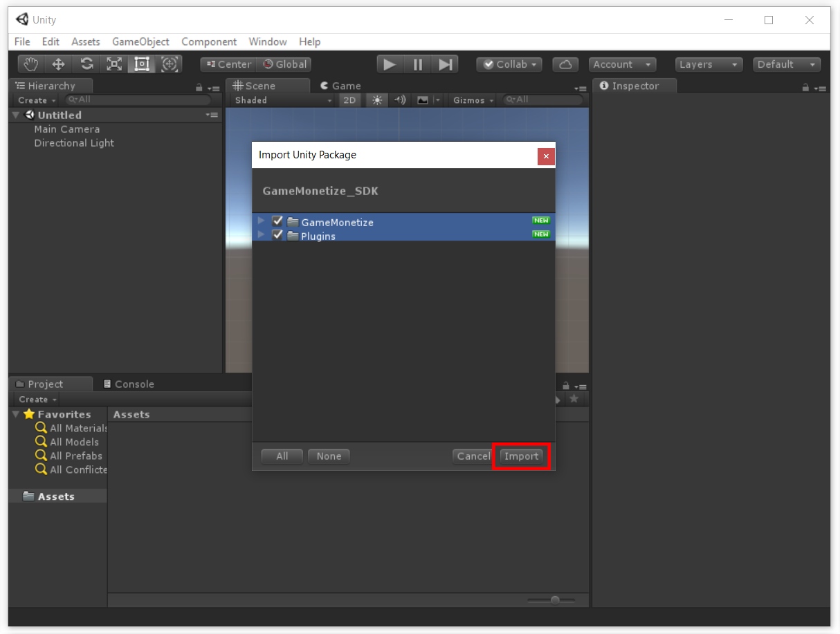This screenshot has width=840, height=634.
Task: Click the All selection button
Action: (x=282, y=456)
